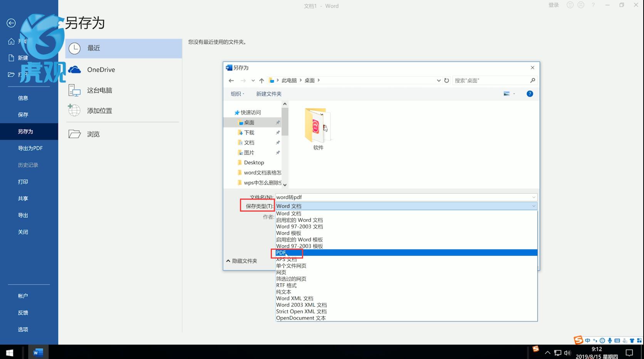The image size is (644, 359).
Task: Select 导出为PDF in the sidebar
Action: [x=30, y=148]
